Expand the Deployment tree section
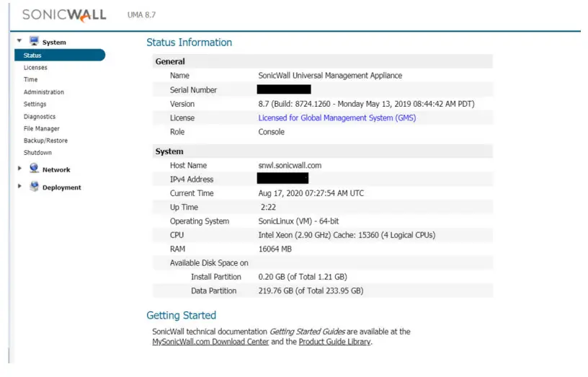The width and height of the screenshot is (588, 377). (19, 186)
